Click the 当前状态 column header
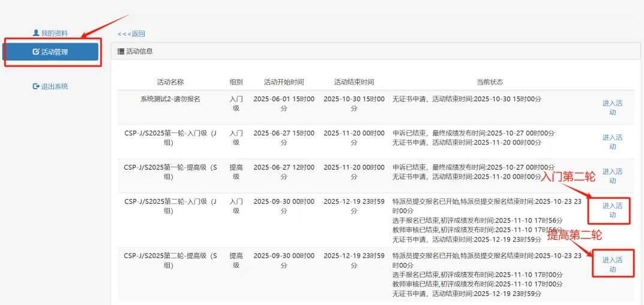 (x=490, y=82)
